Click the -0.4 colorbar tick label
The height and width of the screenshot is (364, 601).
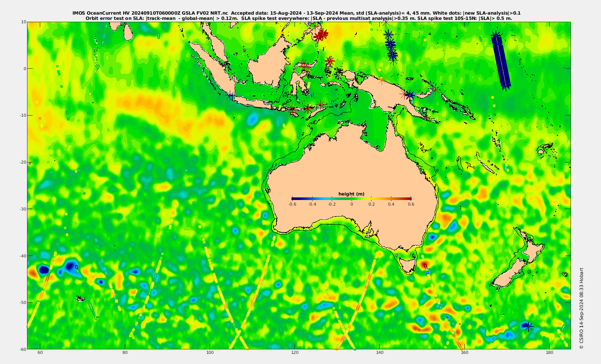coord(312,204)
